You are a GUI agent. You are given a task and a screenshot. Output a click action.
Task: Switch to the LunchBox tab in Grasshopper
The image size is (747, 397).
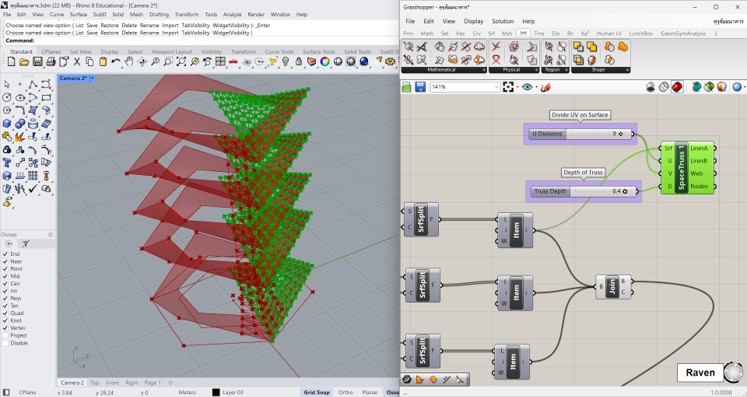(x=641, y=33)
